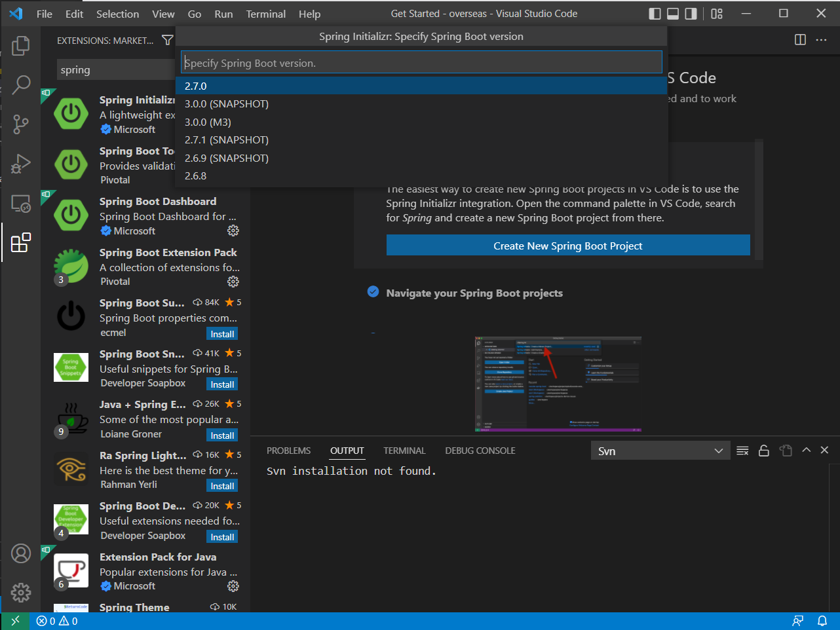Click the extensions search box containing spring
This screenshot has width=840, height=630.
point(117,69)
